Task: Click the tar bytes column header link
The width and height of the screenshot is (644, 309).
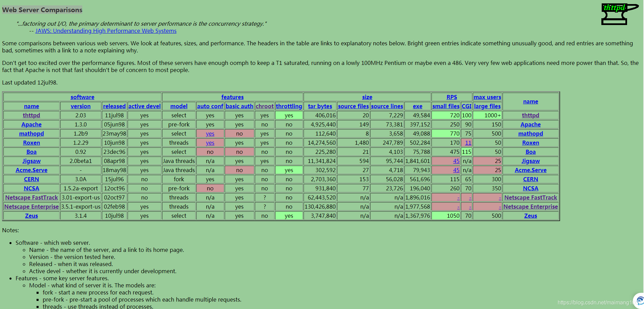Action: point(320,106)
